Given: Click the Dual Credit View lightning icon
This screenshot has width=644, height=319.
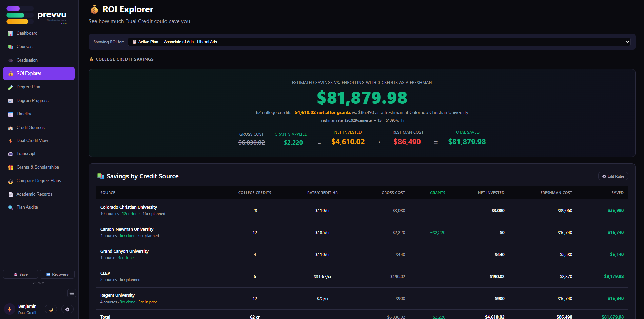Looking at the screenshot, I should pyautogui.click(x=11, y=141).
